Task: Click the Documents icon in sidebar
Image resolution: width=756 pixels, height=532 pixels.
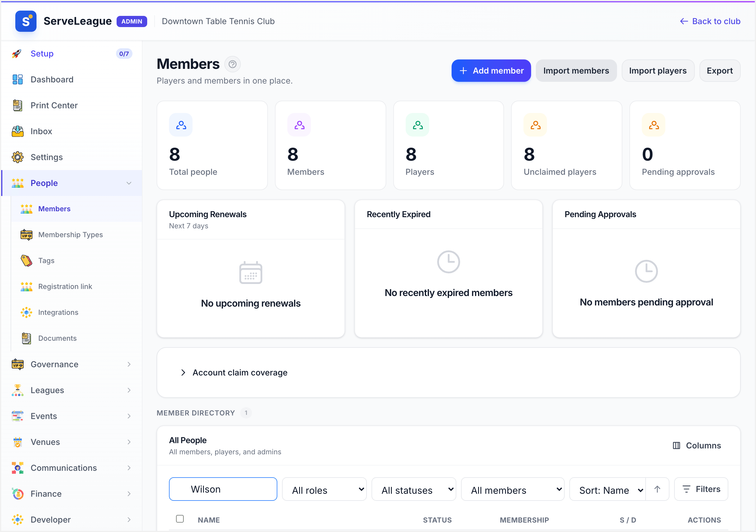Action: (x=26, y=338)
